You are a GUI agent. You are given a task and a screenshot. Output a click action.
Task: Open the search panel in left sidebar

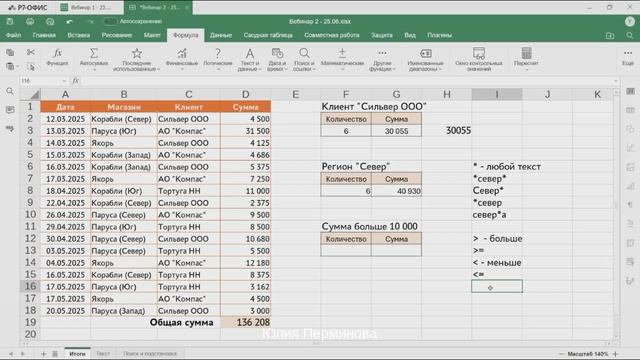(10, 91)
